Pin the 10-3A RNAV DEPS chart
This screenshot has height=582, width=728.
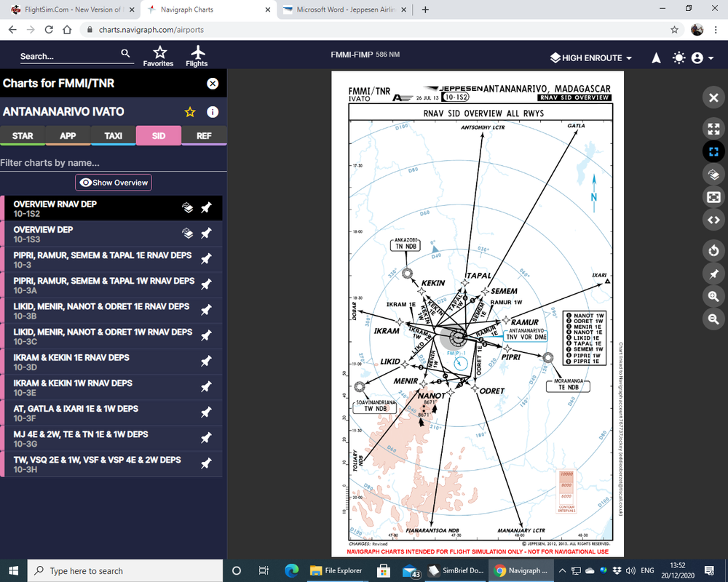tap(206, 284)
